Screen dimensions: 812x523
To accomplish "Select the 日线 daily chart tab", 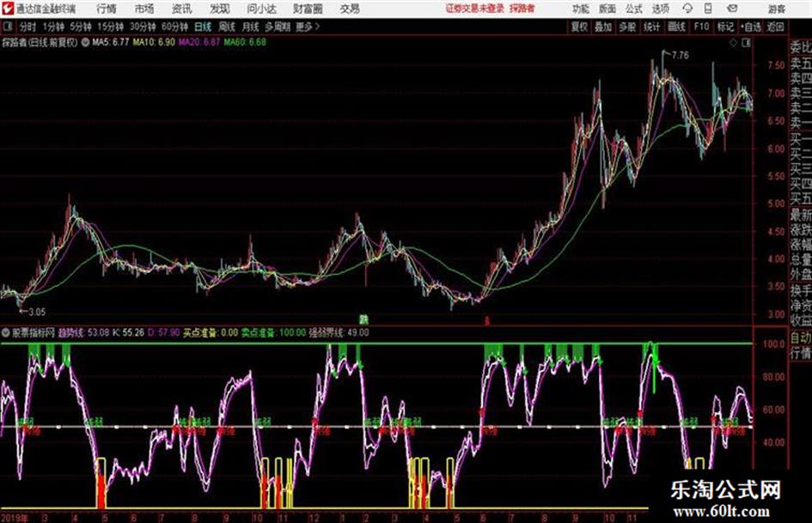I will tap(203, 27).
